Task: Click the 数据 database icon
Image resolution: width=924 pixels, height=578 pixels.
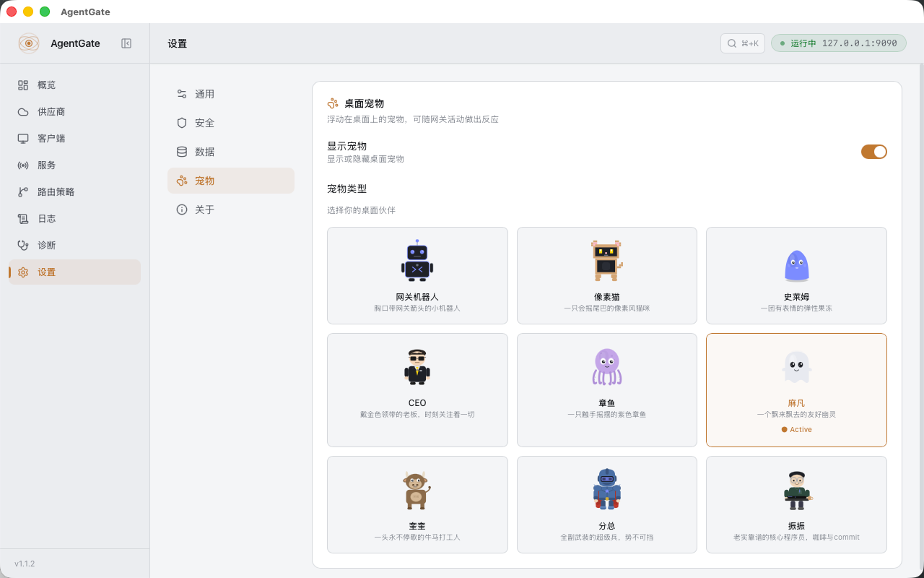Action: click(182, 152)
